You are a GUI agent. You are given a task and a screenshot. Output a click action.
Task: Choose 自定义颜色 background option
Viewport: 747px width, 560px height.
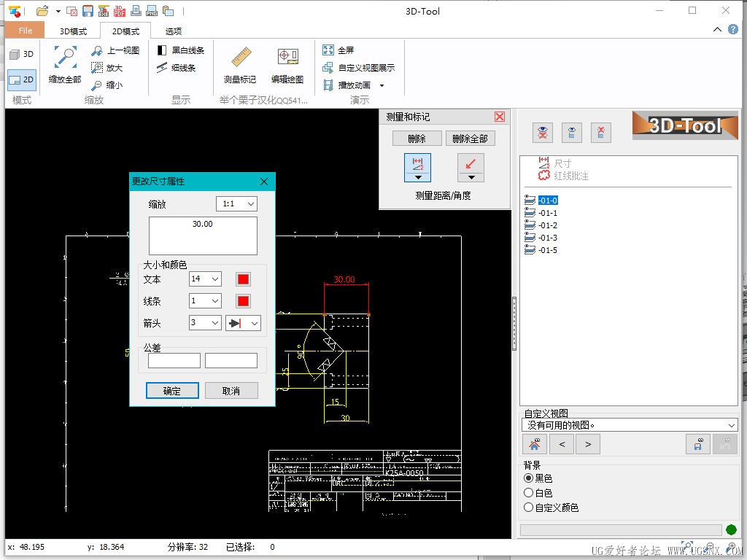(x=529, y=507)
